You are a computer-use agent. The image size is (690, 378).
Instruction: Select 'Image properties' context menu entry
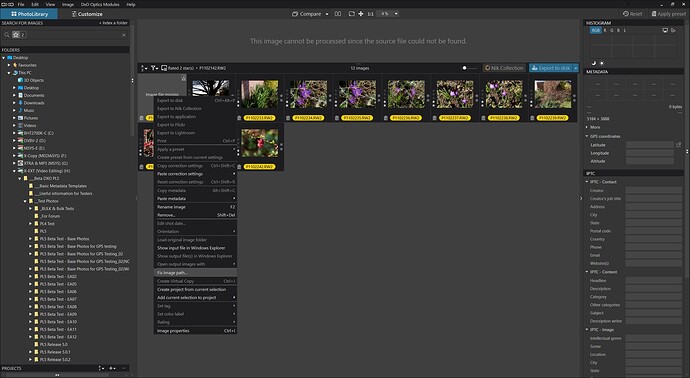(x=195, y=331)
